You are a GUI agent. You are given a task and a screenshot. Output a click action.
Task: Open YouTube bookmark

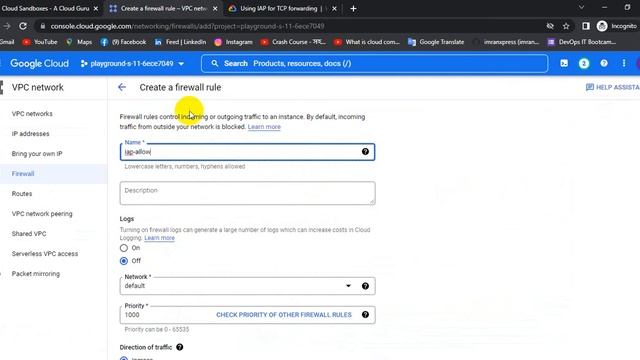tap(40, 42)
